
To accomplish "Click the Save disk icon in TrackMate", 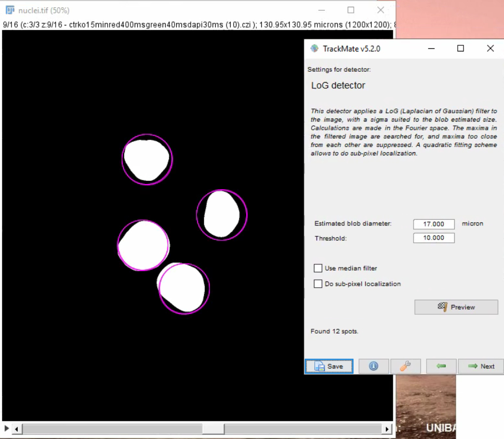I will point(321,366).
